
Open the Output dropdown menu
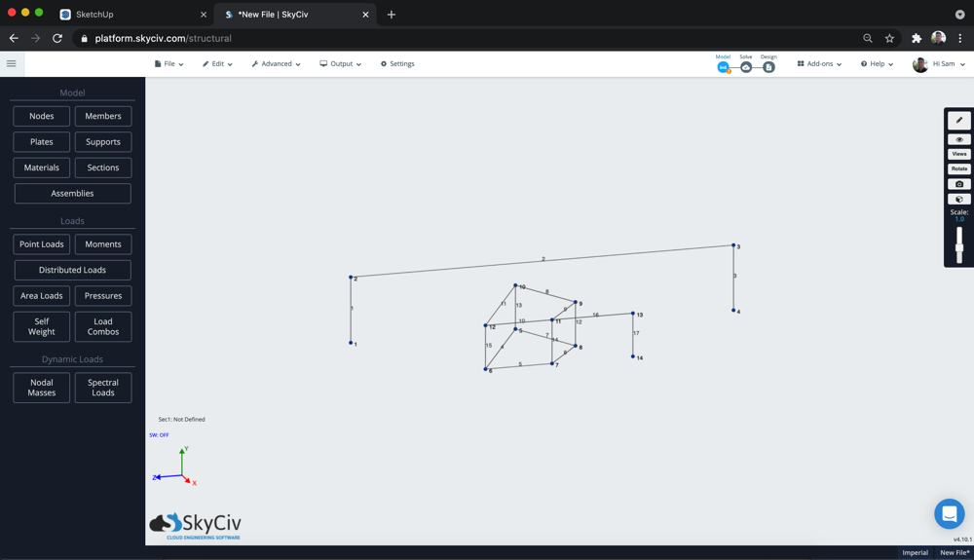(x=340, y=64)
